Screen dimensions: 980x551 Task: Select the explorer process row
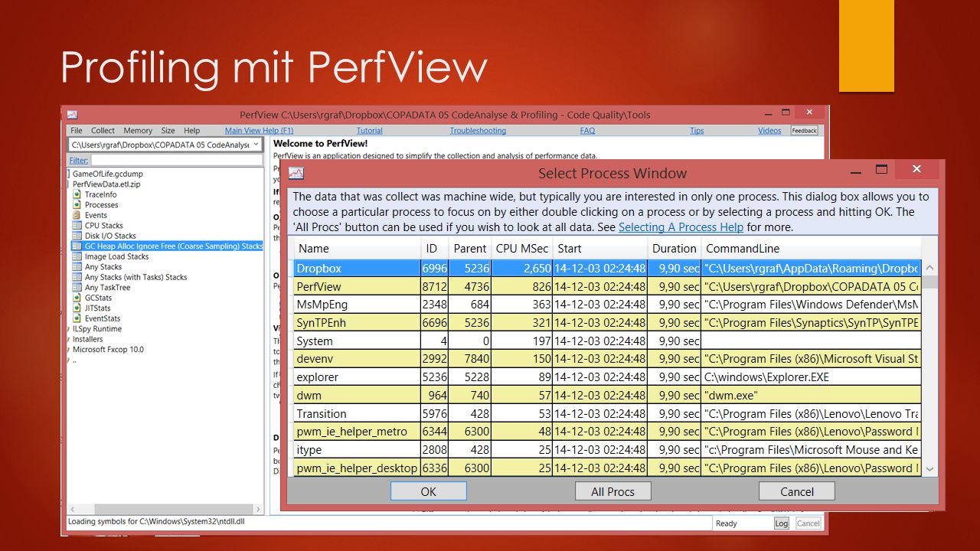(x=607, y=377)
